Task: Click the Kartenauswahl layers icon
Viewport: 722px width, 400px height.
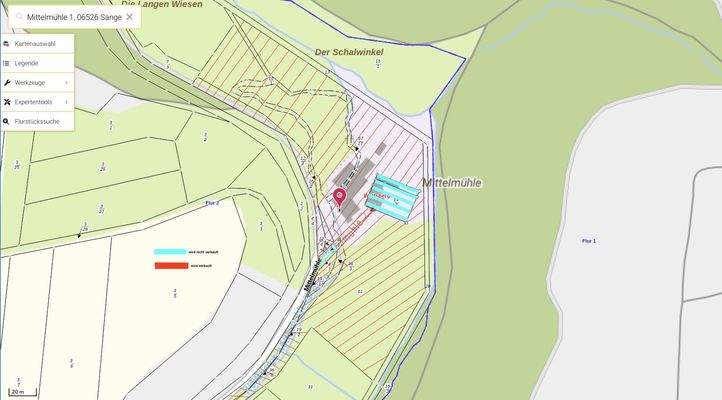Action: click(7, 44)
